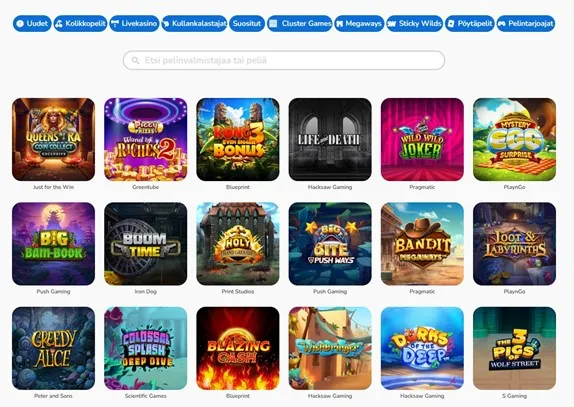The image size is (574, 407).
Task: Click the magnifier search icon
Action: point(135,60)
